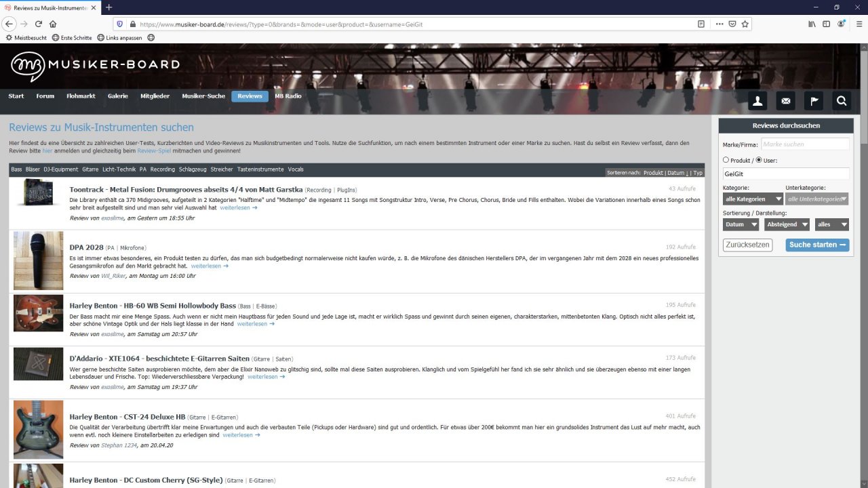Sort reviews by Datum
868x488 pixels.
pyautogui.click(x=677, y=173)
